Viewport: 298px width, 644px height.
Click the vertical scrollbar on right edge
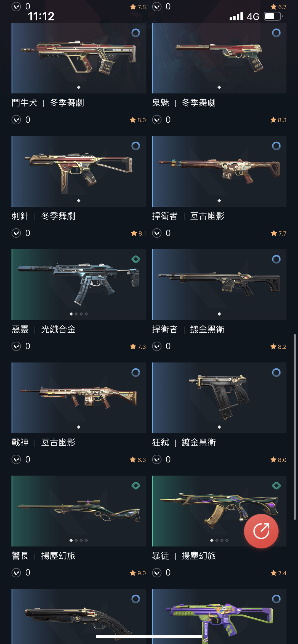295,427
